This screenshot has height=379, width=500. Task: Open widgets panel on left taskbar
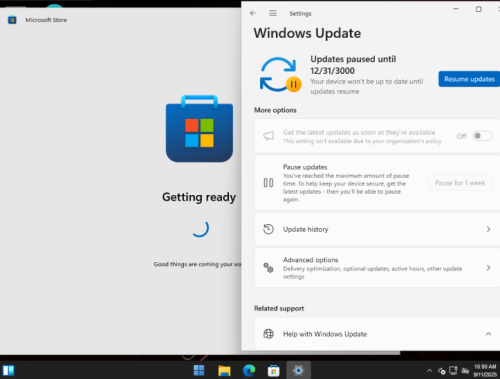click(x=8, y=370)
